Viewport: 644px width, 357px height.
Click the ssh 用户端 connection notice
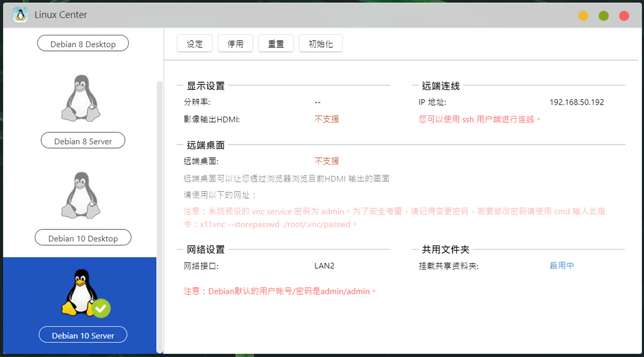pyautogui.click(x=480, y=119)
